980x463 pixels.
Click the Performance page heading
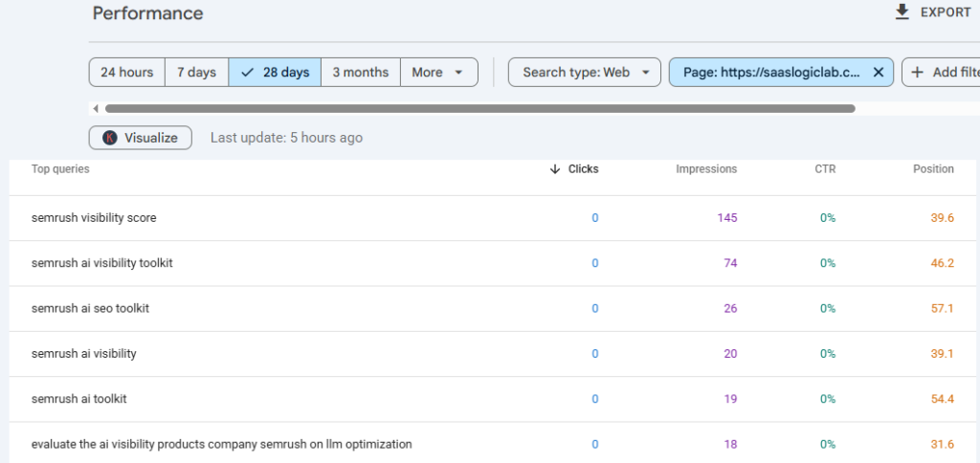[147, 13]
